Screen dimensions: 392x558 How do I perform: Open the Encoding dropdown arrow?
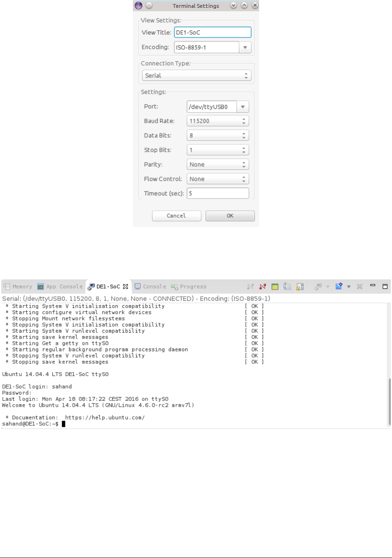(x=245, y=47)
